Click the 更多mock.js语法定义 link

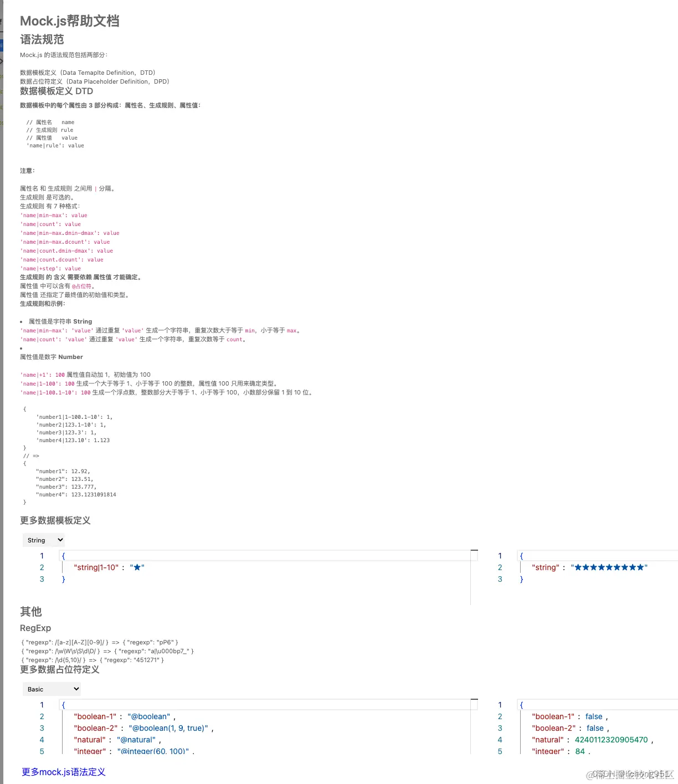pyautogui.click(x=63, y=771)
